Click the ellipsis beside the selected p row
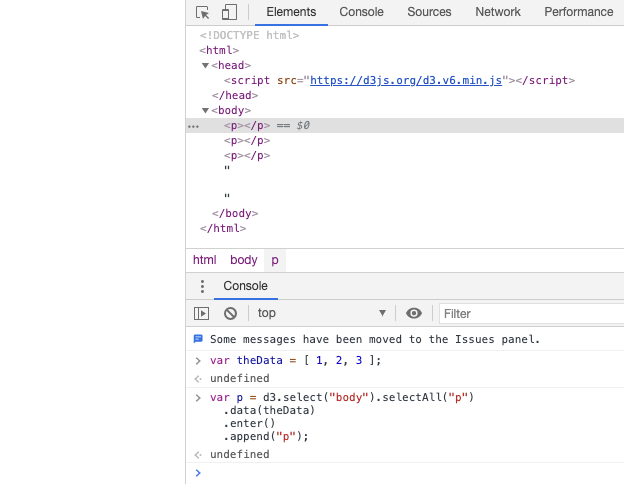624x484 pixels. pos(193,127)
